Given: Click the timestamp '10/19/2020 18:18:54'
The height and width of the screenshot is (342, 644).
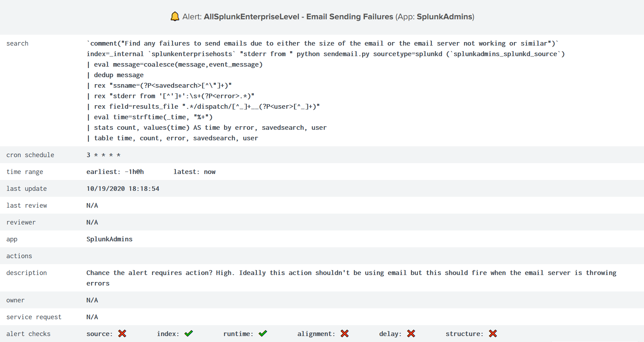Looking at the screenshot, I should (123, 189).
